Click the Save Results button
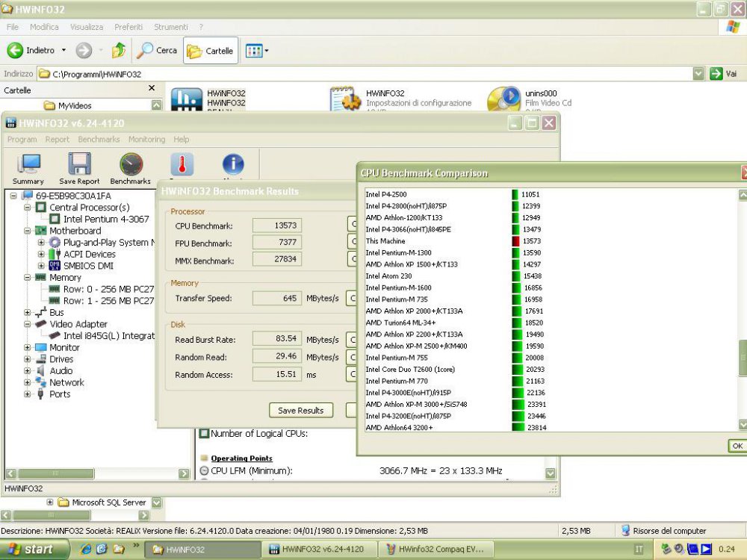The image size is (747, 560). [300, 410]
